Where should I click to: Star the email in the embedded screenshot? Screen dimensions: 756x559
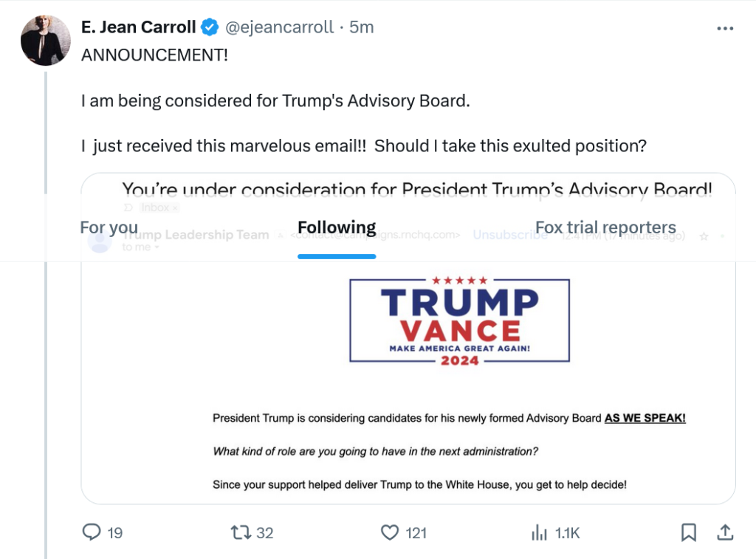[704, 236]
